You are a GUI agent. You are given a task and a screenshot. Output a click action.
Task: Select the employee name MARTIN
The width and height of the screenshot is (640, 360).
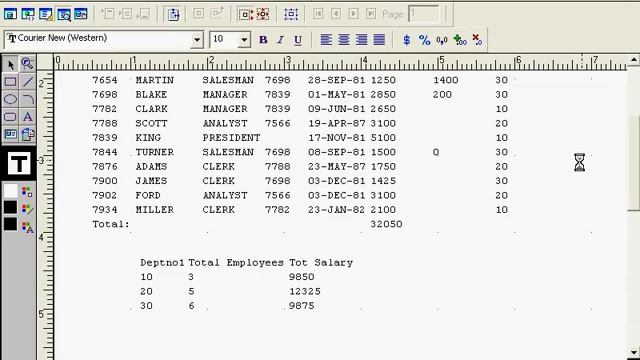[155, 80]
